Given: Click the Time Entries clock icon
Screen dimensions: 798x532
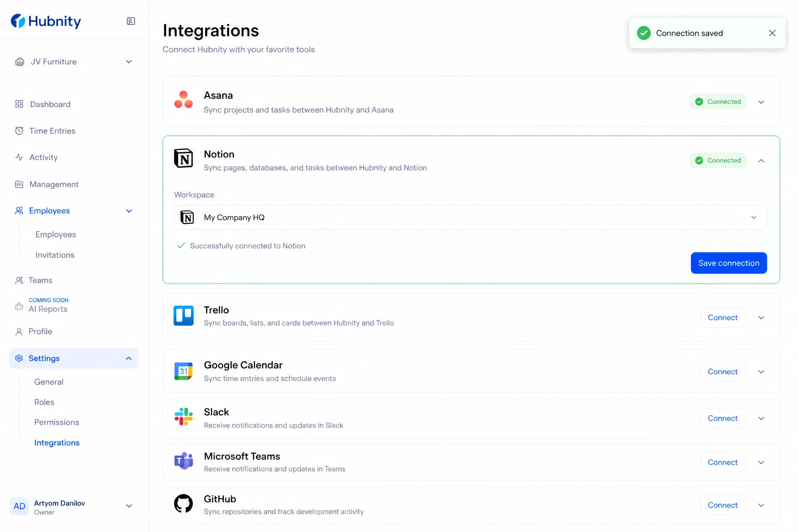Looking at the screenshot, I should pos(19,131).
